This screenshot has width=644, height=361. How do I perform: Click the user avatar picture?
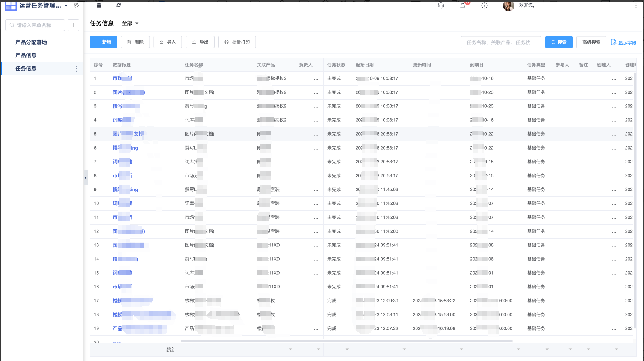coord(508,6)
